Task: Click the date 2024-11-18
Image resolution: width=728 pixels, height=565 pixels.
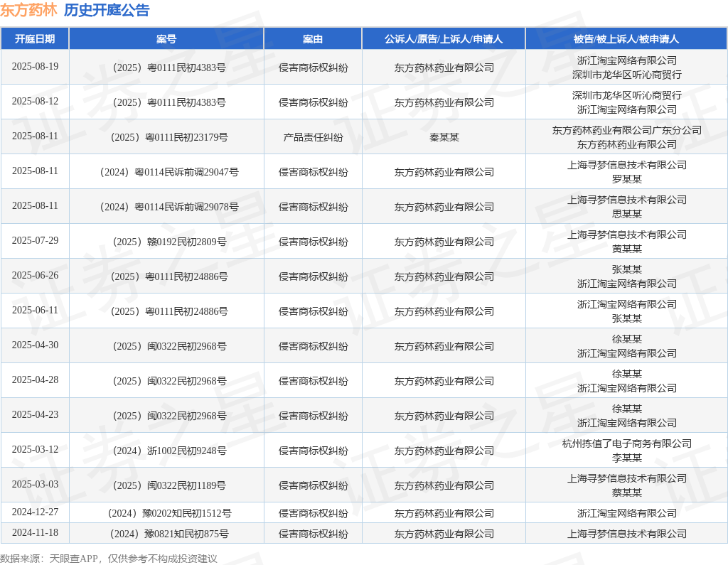Action: coord(36,532)
